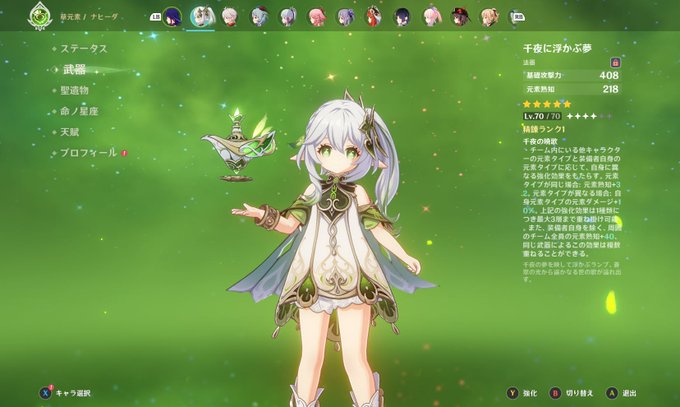This screenshot has height=407, width=680.
Task: Click the ascension phase star markers
Action: pyautogui.click(x=589, y=116)
